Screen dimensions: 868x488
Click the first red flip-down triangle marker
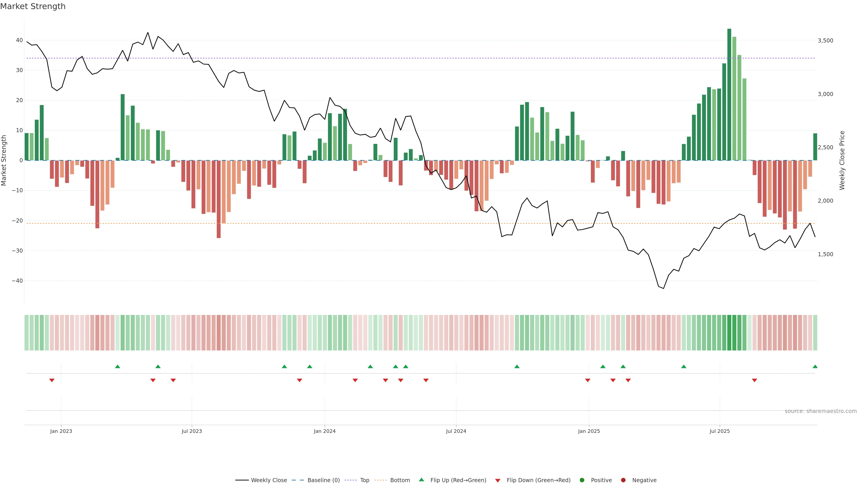[52, 380]
